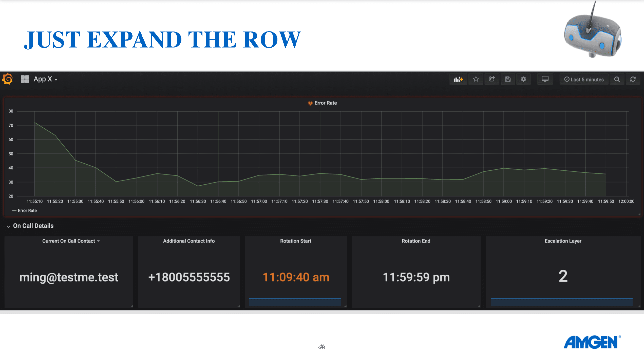Image resolution: width=644 pixels, height=355 pixels.
Task: Click the Error Rate panel title
Action: [326, 103]
